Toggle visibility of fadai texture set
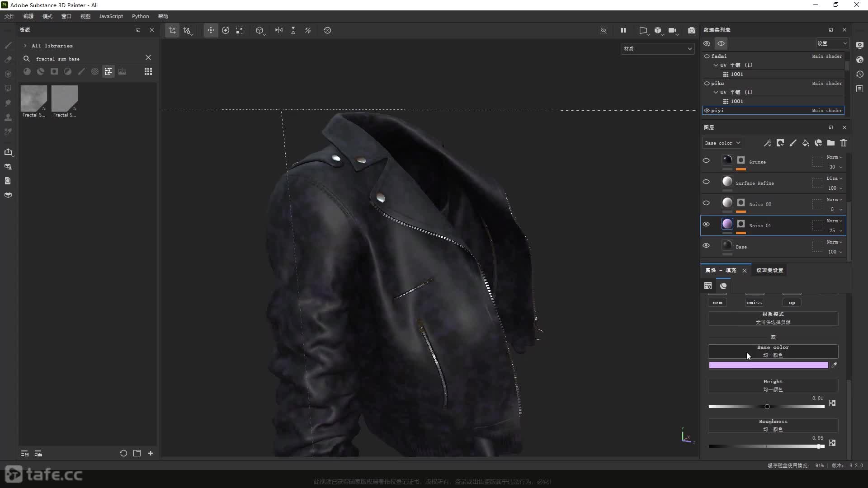The height and width of the screenshot is (488, 868). (x=707, y=56)
